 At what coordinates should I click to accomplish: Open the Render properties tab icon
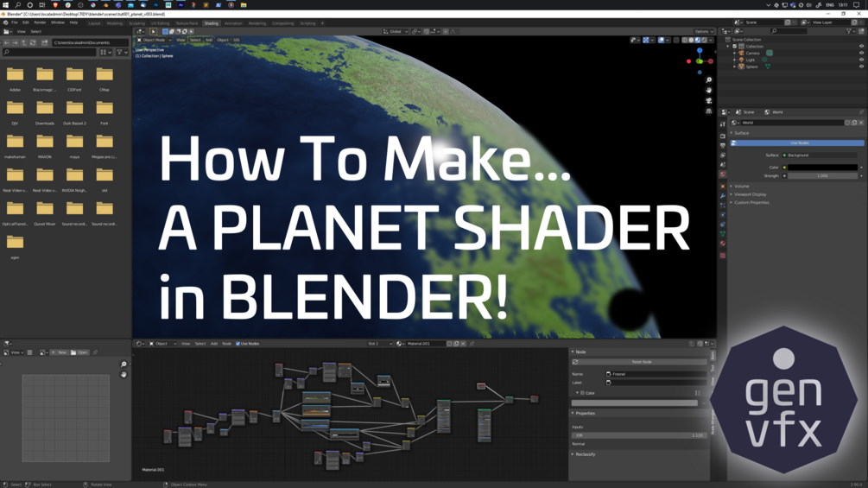(722, 136)
